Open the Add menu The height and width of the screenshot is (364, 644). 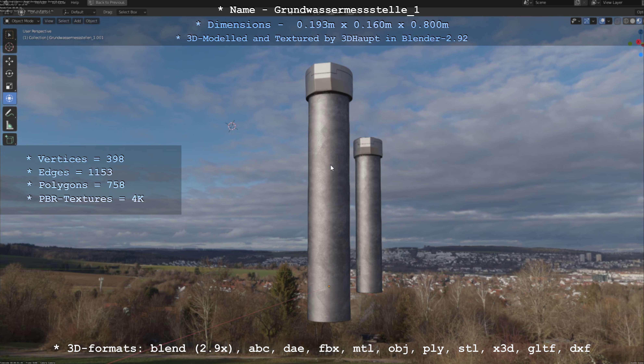click(77, 21)
